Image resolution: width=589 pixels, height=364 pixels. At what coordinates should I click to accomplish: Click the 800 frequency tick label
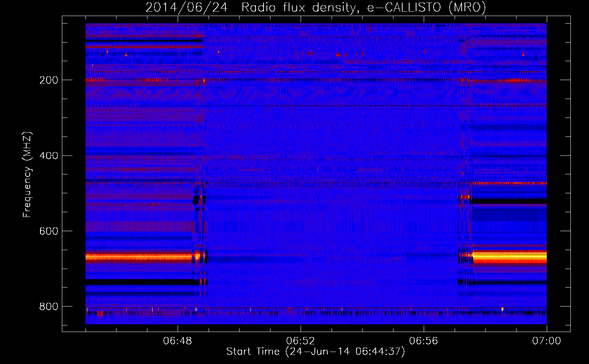49,307
